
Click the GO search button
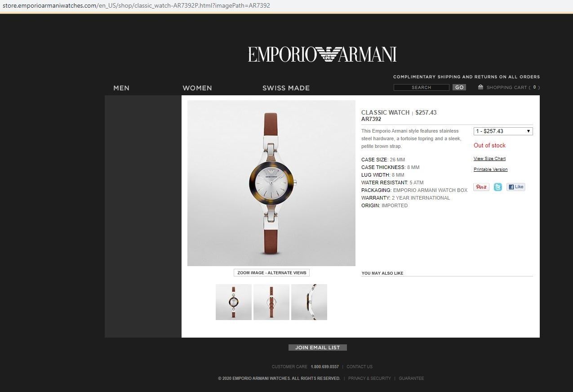click(x=459, y=87)
